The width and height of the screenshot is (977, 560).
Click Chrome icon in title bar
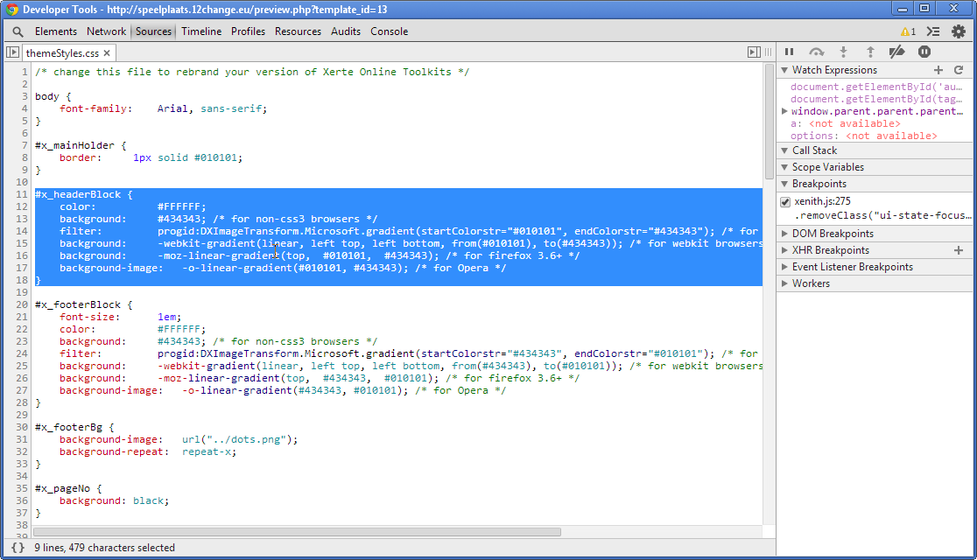[12, 10]
